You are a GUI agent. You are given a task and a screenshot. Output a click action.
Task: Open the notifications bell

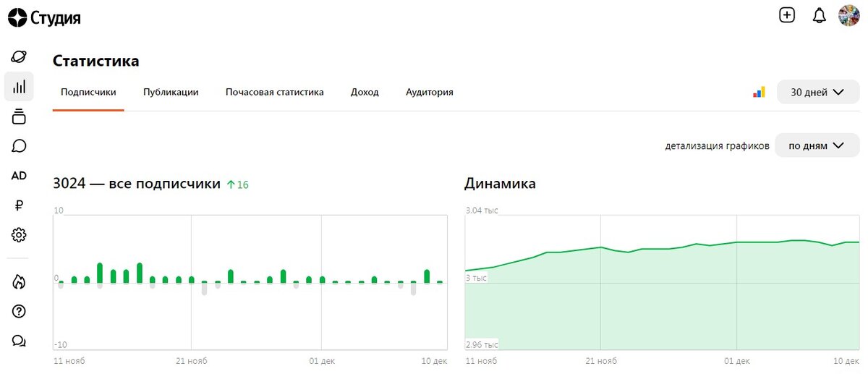[x=819, y=15]
